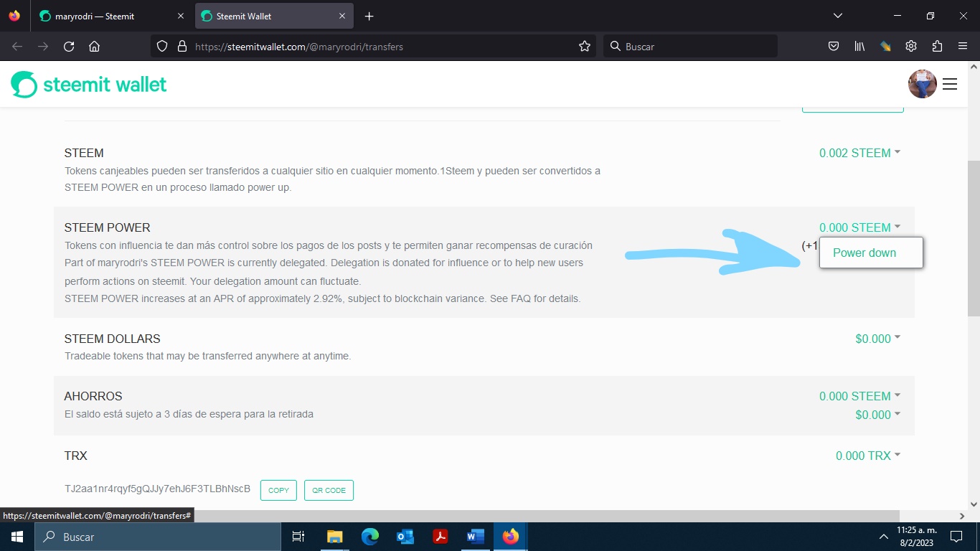Reload the current page

coord(69,46)
